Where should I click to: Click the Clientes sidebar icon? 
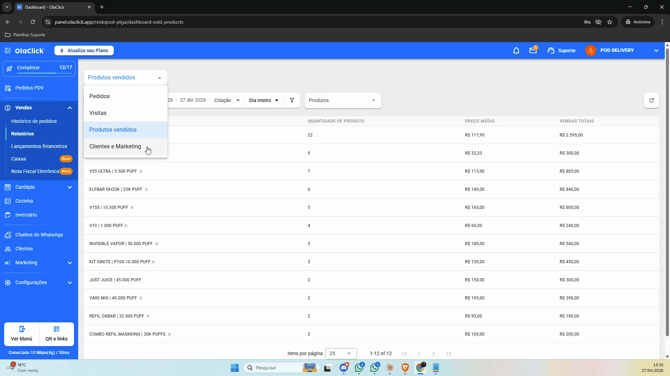[x=8, y=249]
